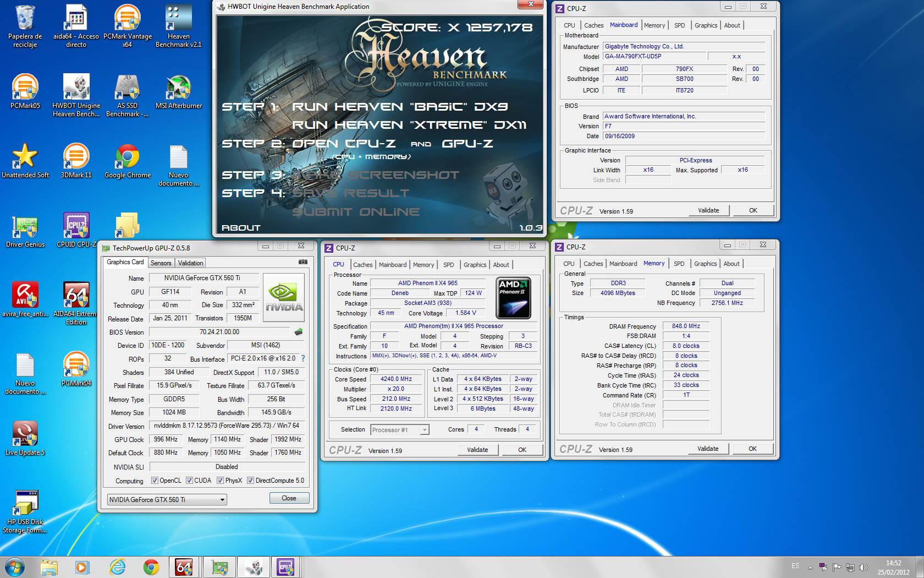Open About tab in CPU-Z Memory window

732,264
